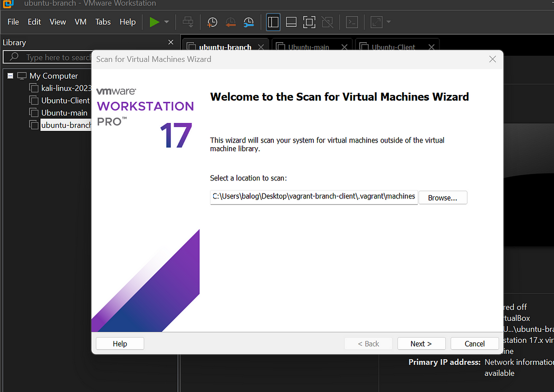
Task: Open the File menu
Action: [x=13, y=22]
